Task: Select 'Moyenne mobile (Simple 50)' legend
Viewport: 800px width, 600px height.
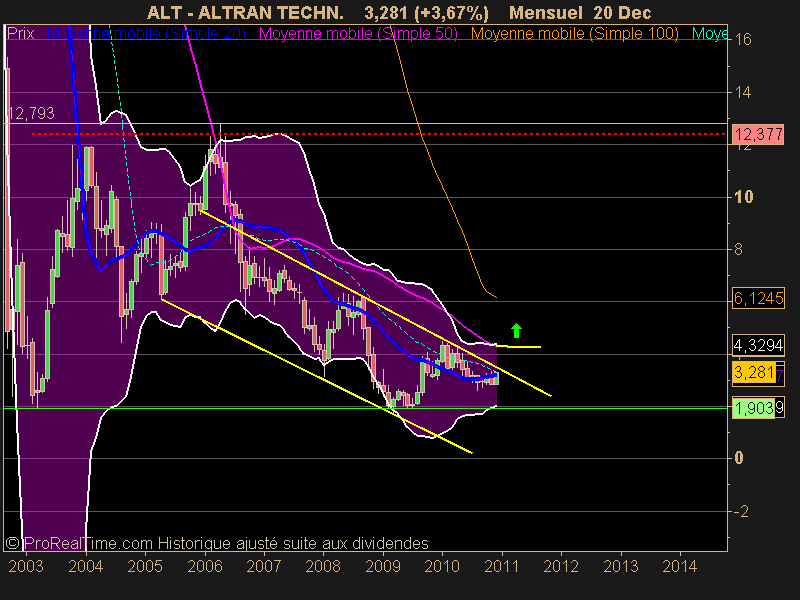Action: [358, 34]
